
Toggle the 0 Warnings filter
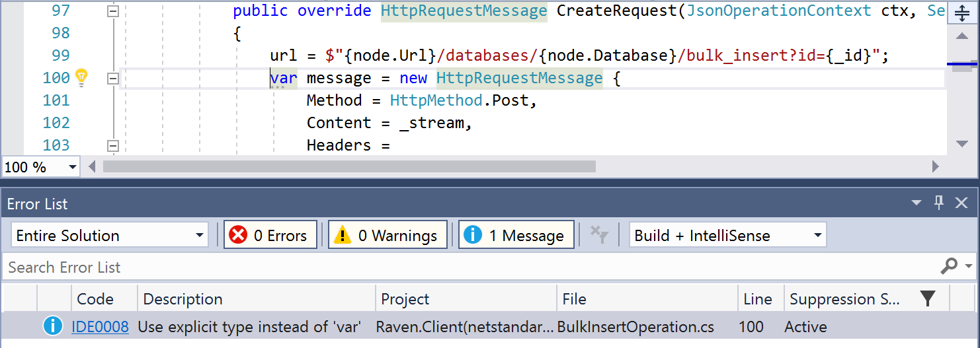coord(388,235)
